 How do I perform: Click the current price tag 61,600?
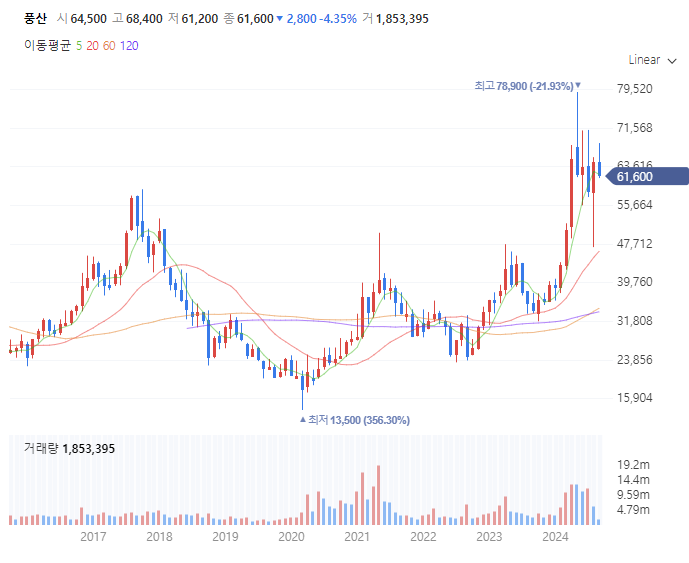tap(647, 176)
